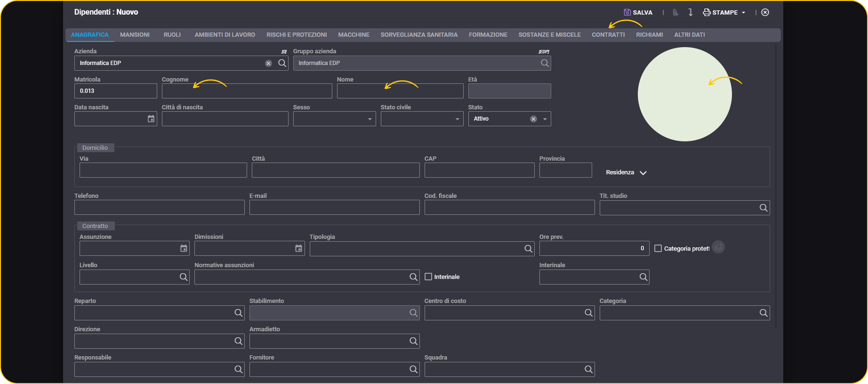Close the Dipendenti Nuovo form with the X icon

tap(765, 12)
